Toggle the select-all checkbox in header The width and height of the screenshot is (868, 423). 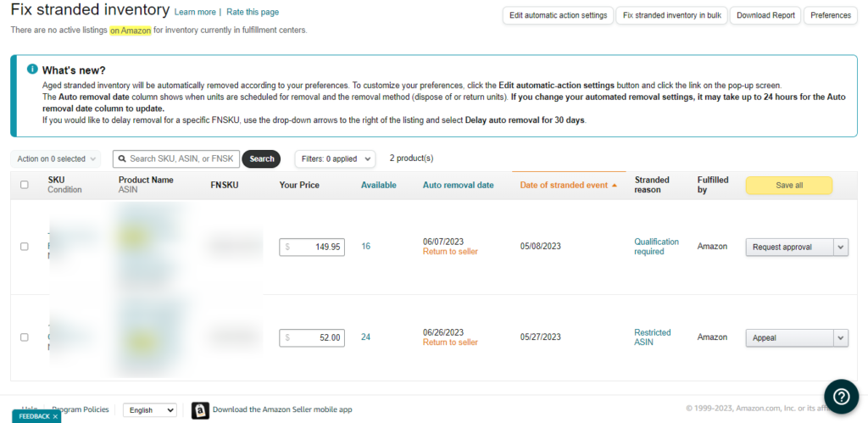24,185
